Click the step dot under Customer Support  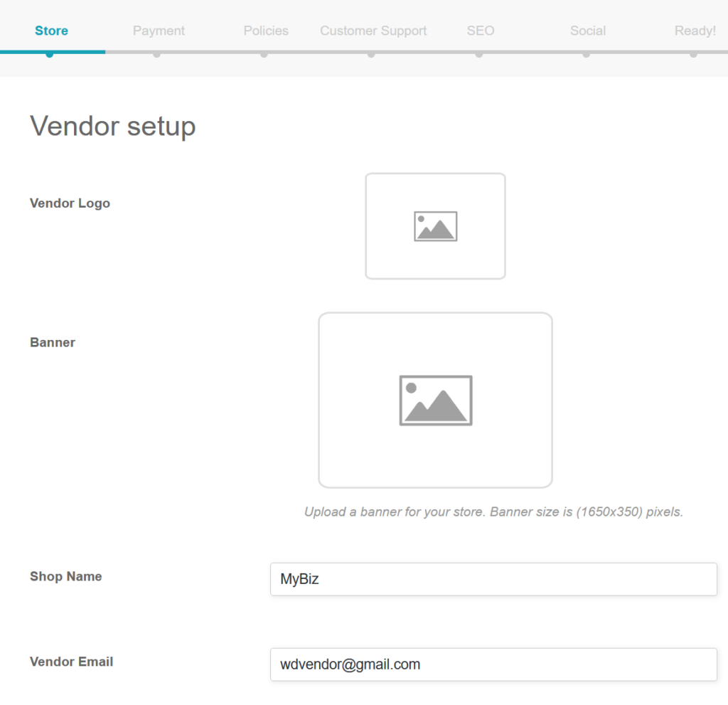click(371, 54)
